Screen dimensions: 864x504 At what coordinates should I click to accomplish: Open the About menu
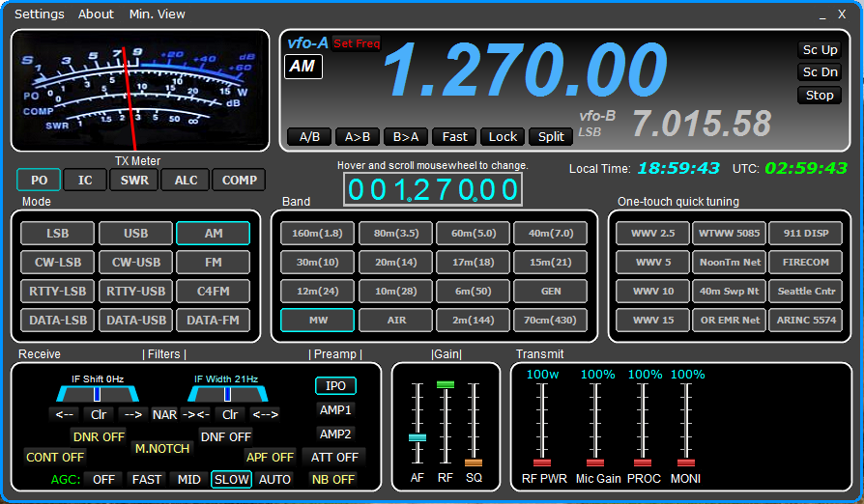(96, 14)
